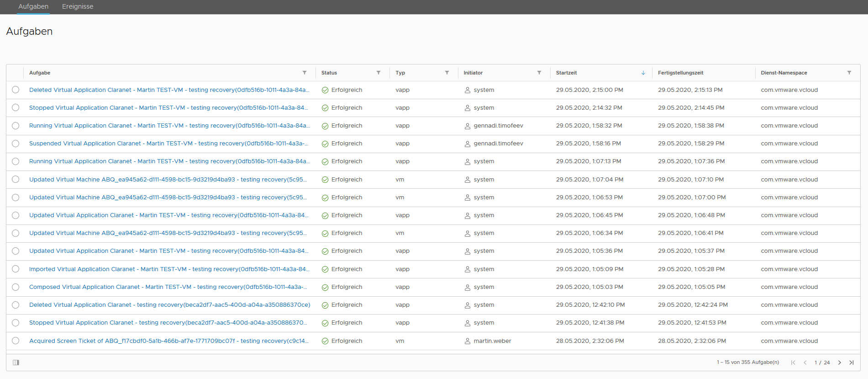This screenshot has height=379, width=868.
Task: Sort by the Dienst-Namespace column header
Action: [784, 73]
